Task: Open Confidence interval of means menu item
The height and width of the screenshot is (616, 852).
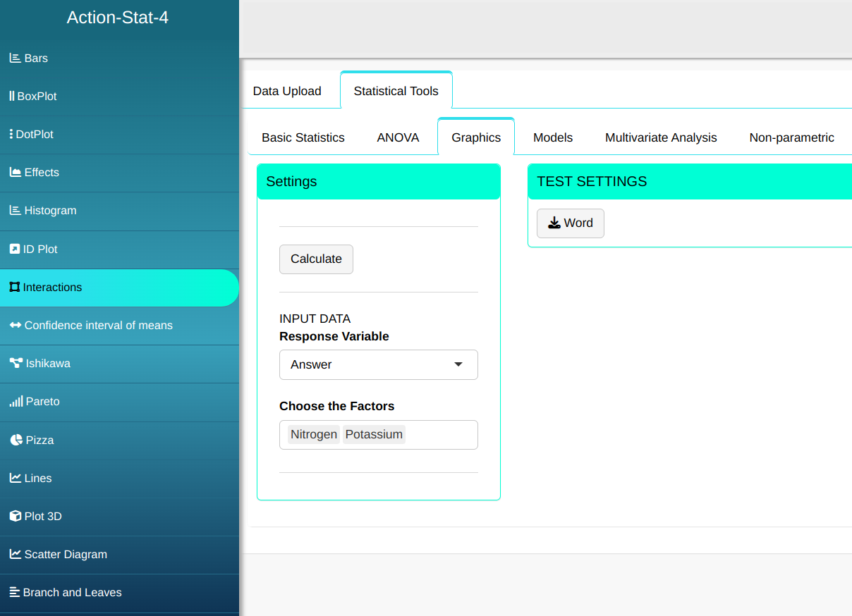Action: click(x=98, y=326)
